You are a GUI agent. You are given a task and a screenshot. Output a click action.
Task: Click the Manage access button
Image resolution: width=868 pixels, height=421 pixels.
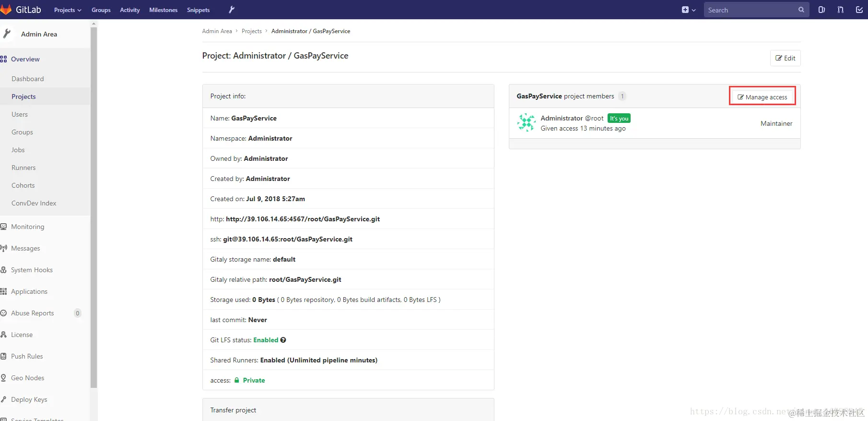coord(762,97)
